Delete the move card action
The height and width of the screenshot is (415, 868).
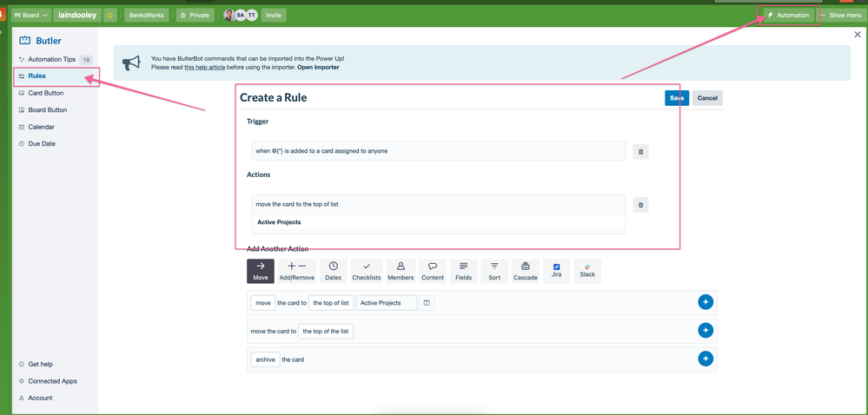[x=640, y=205]
